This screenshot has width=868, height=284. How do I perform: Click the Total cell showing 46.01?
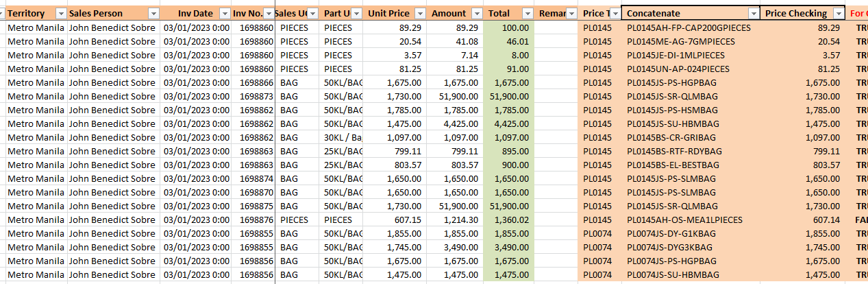pos(508,42)
